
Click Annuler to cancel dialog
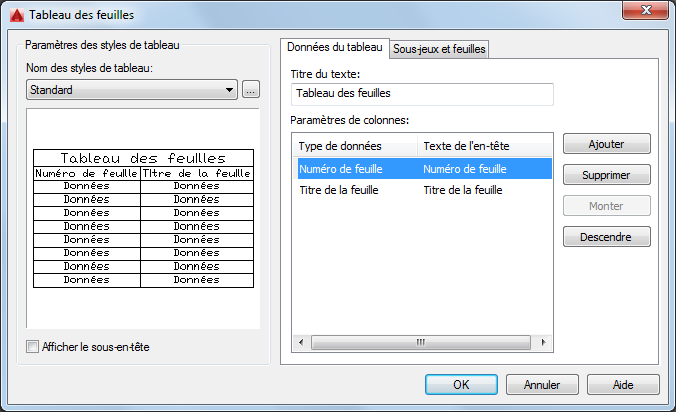[x=542, y=384]
